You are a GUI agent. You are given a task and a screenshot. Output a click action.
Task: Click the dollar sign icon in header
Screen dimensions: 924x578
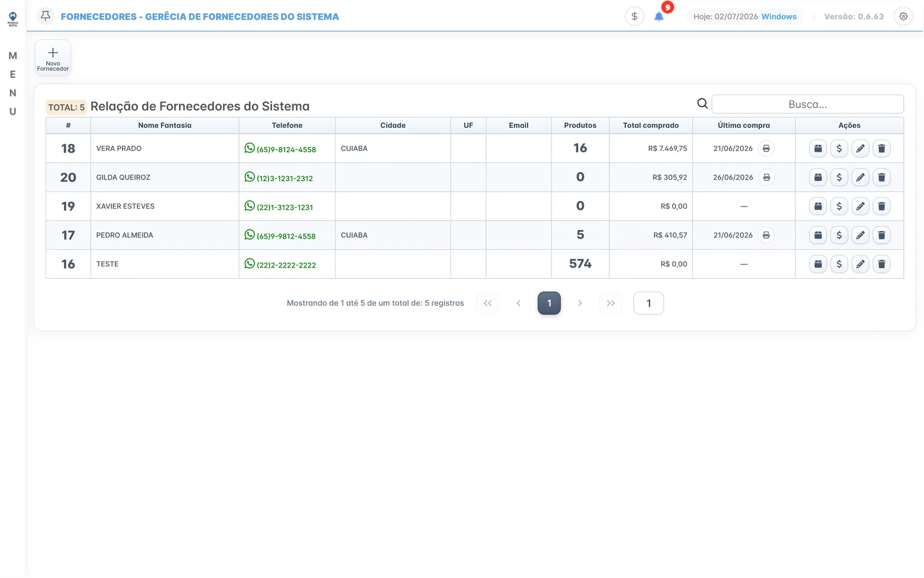[x=634, y=17]
